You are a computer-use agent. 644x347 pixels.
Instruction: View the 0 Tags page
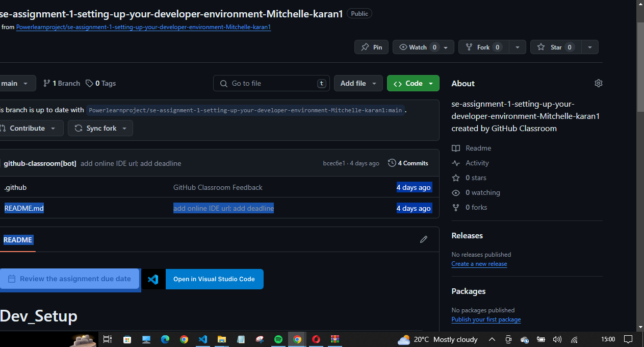(101, 83)
